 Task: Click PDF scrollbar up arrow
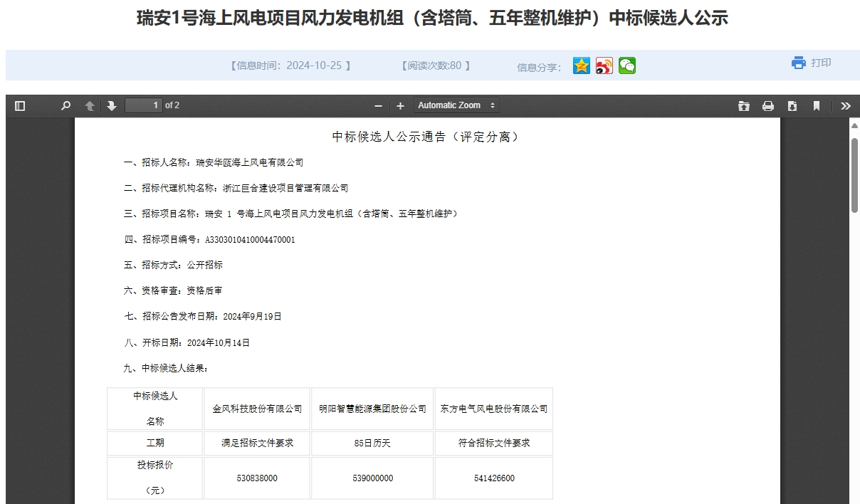[854, 126]
